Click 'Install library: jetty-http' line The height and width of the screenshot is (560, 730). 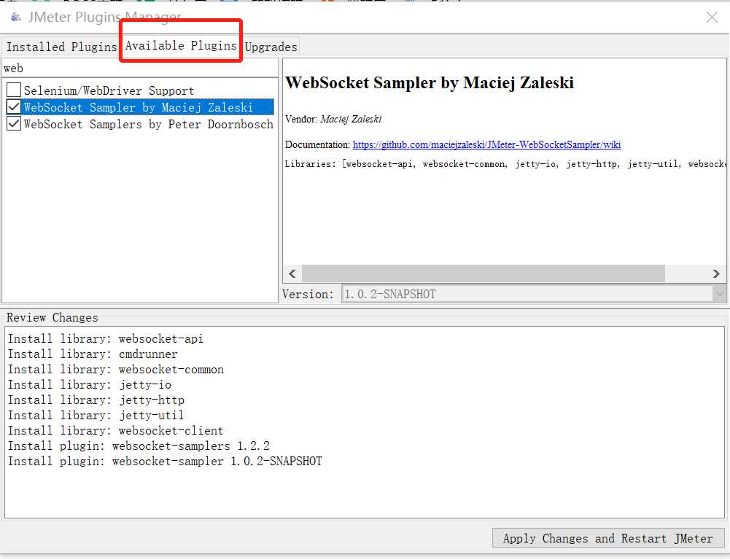(96, 400)
